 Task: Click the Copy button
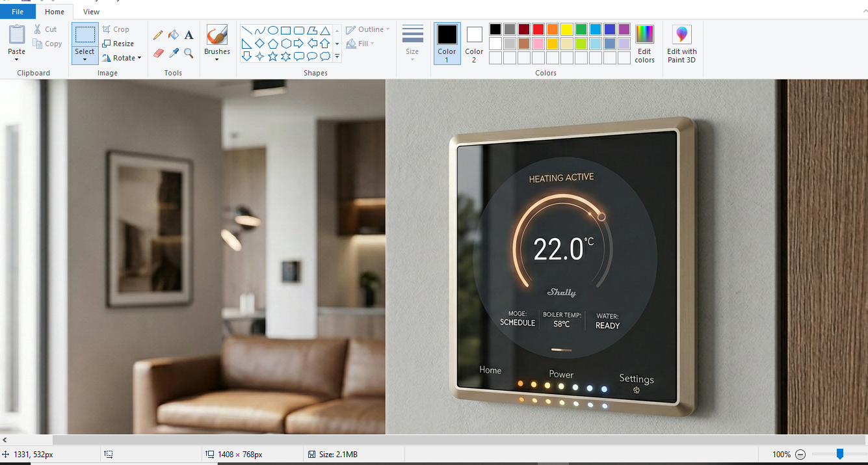tap(47, 44)
